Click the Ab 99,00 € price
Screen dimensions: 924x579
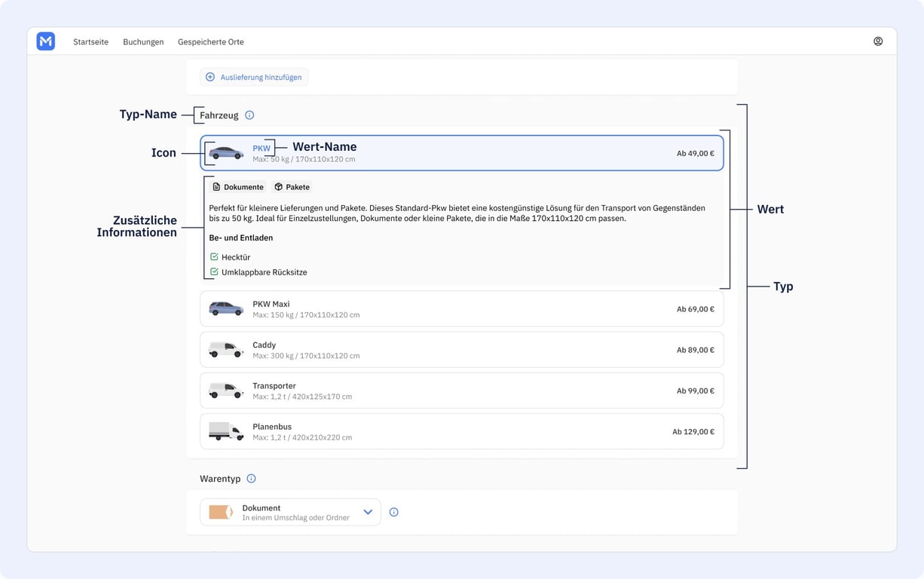tap(696, 391)
